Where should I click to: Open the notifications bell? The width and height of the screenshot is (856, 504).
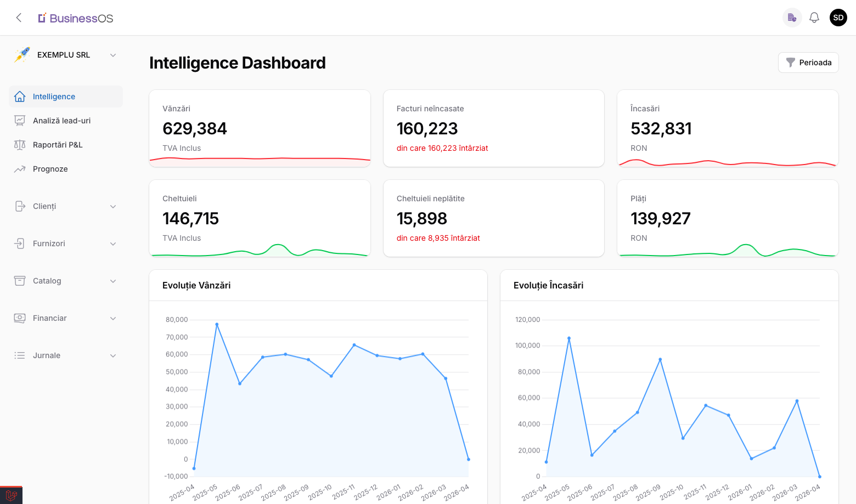coord(814,18)
